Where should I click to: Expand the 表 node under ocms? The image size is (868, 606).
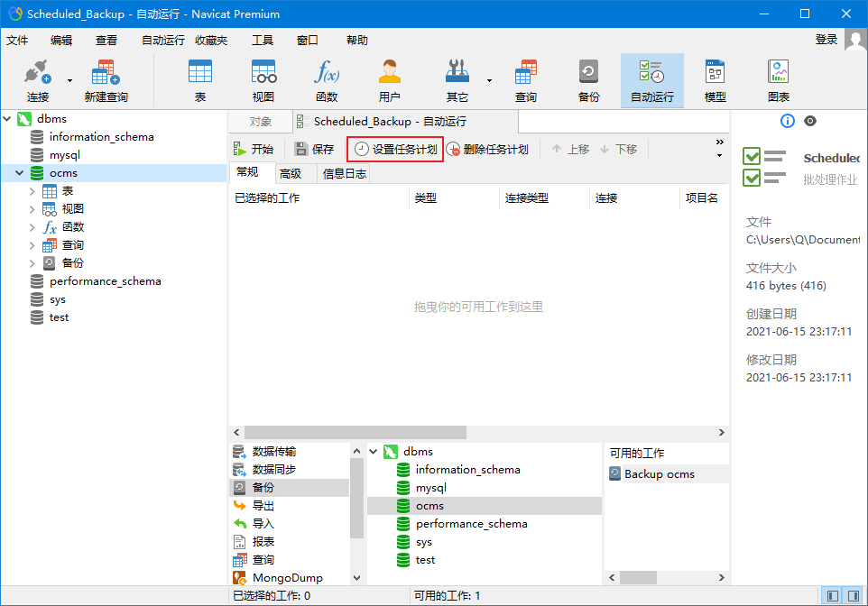[33, 191]
